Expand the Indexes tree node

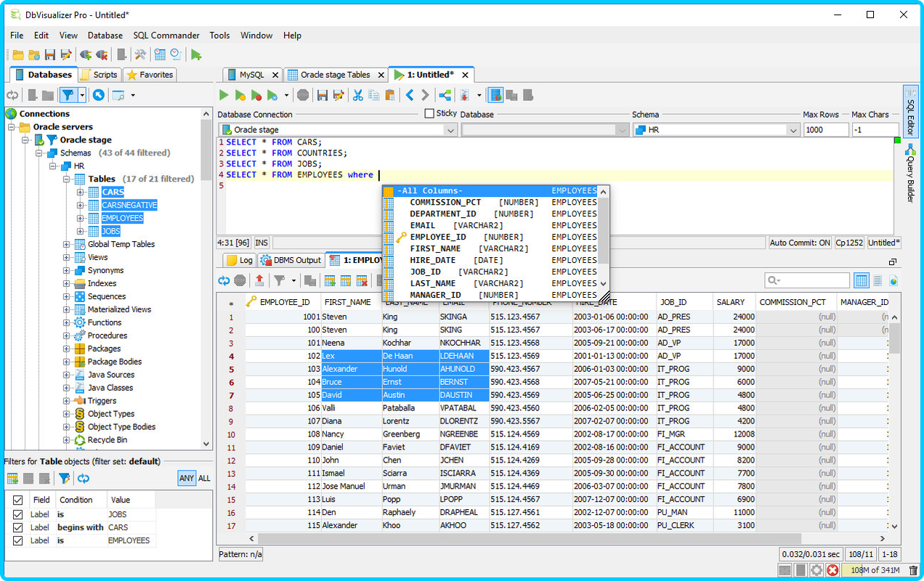pyautogui.click(x=66, y=283)
